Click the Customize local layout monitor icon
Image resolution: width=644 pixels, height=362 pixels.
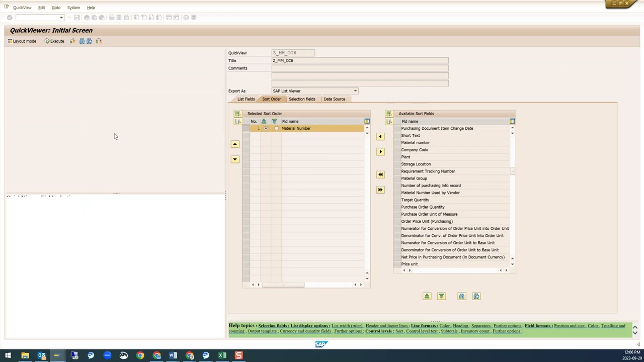click(x=194, y=18)
